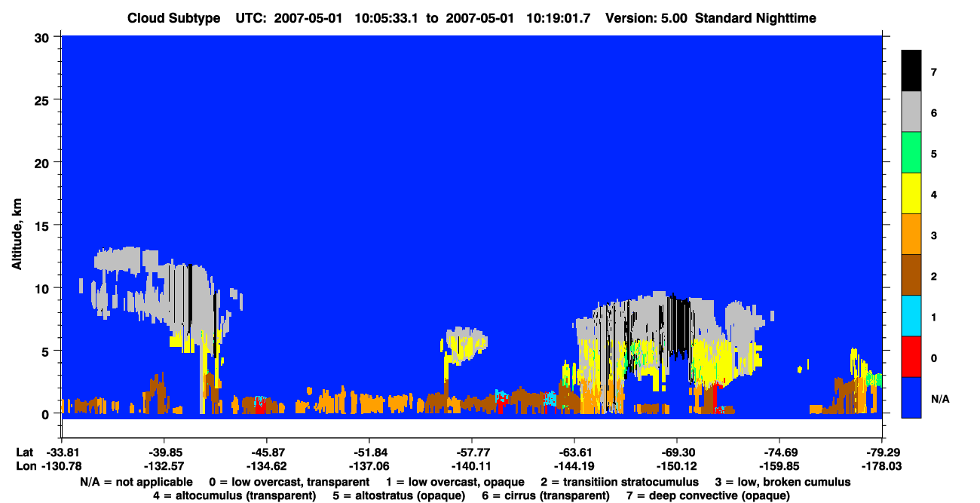Click legend text '3 = low, broken cumulus'

point(782,482)
